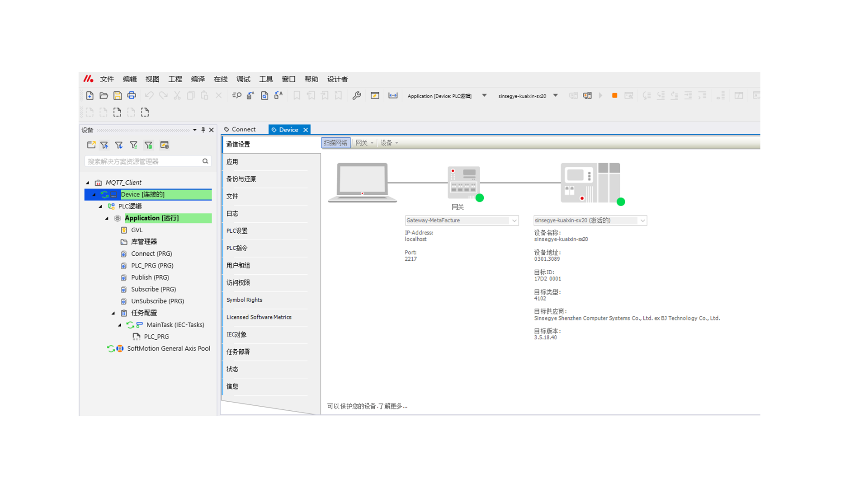
Task: Select GVL in the device tree
Action: tap(137, 230)
